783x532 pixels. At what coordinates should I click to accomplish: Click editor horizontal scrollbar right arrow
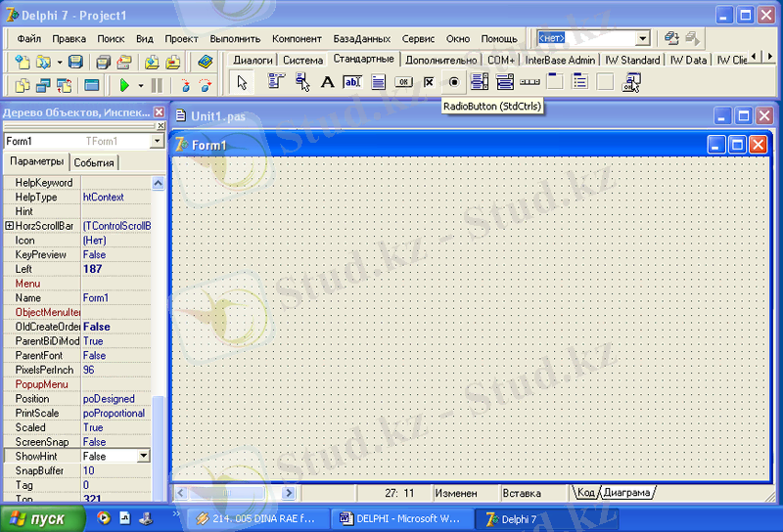pyautogui.click(x=288, y=493)
